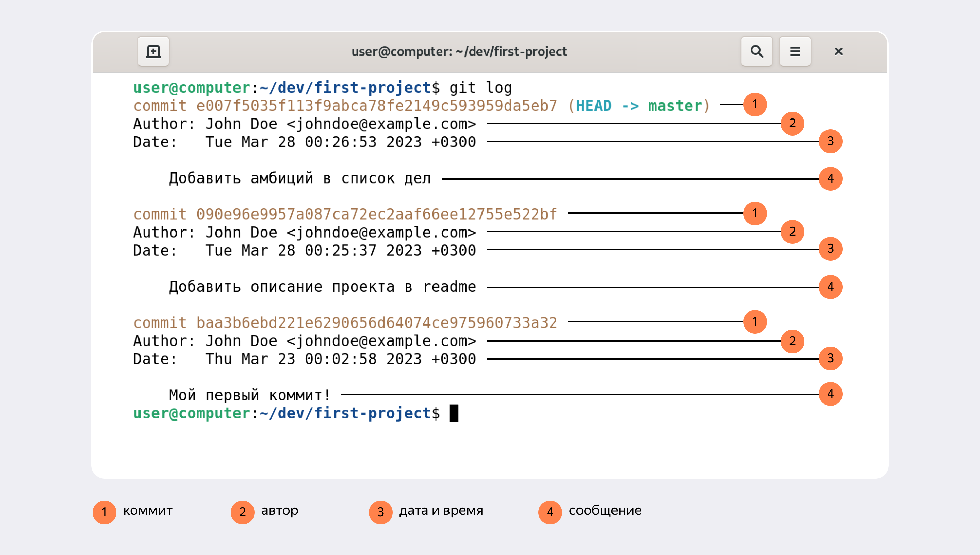Click commit message 'Добавить описание проекта в readme'
Viewport: 980px width, 555px height.
[x=322, y=287]
